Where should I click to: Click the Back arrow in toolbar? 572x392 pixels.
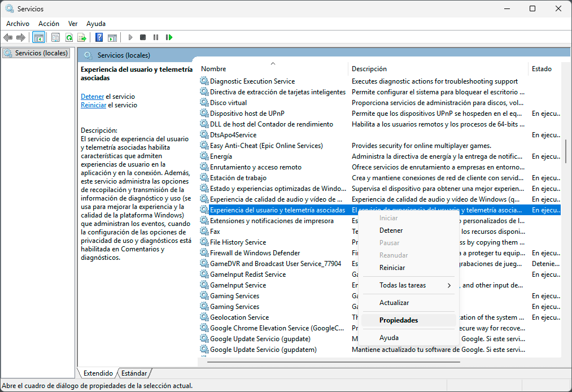click(x=8, y=37)
